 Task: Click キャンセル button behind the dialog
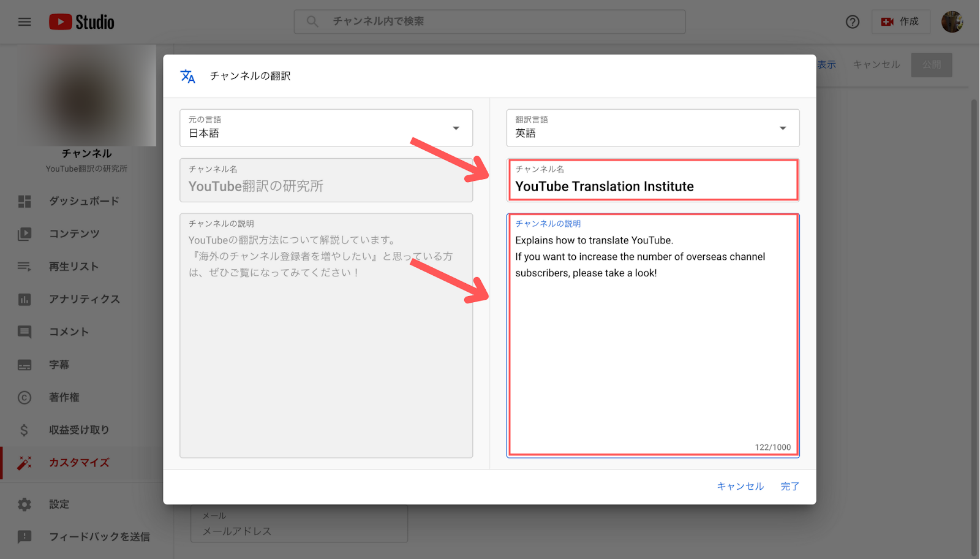pyautogui.click(x=876, y=64)
